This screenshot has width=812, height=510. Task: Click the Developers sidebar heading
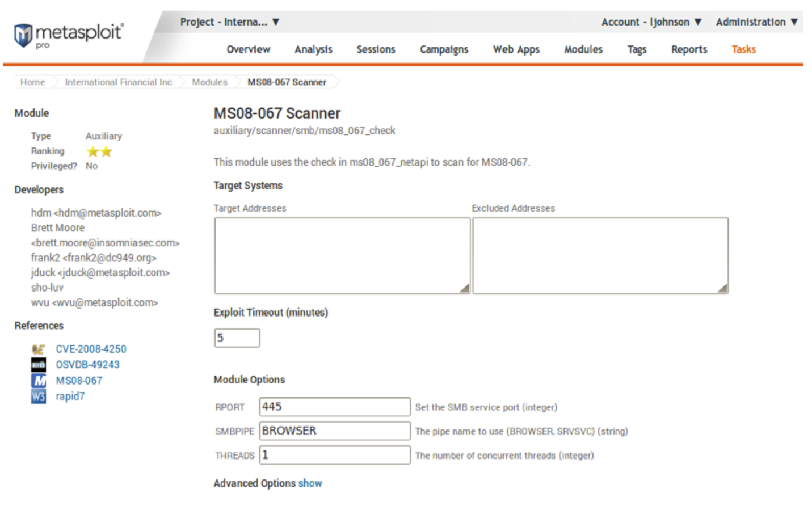39,189
